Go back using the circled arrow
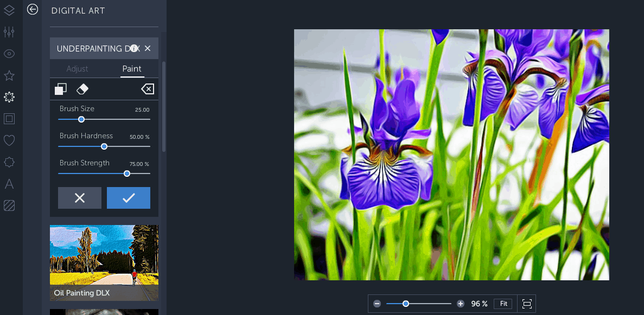644x315 pixels. click(x=33, y=9)
